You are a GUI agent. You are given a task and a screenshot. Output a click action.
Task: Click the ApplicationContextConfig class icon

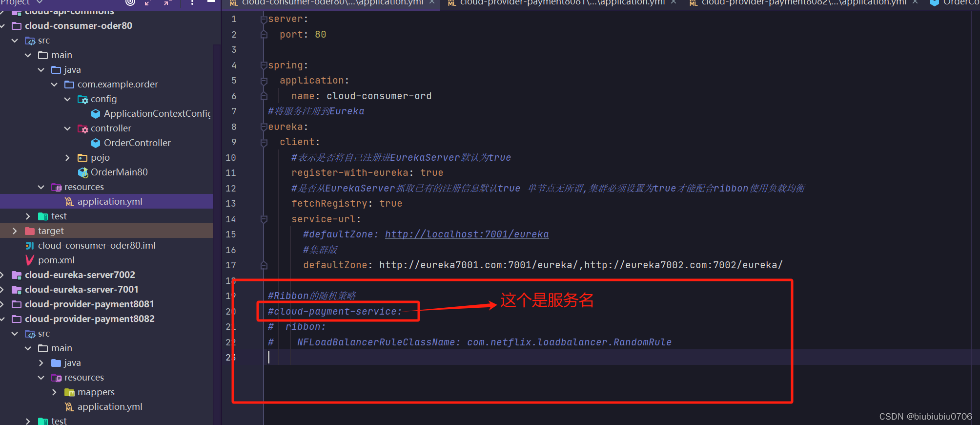click(x=96, y=114)
